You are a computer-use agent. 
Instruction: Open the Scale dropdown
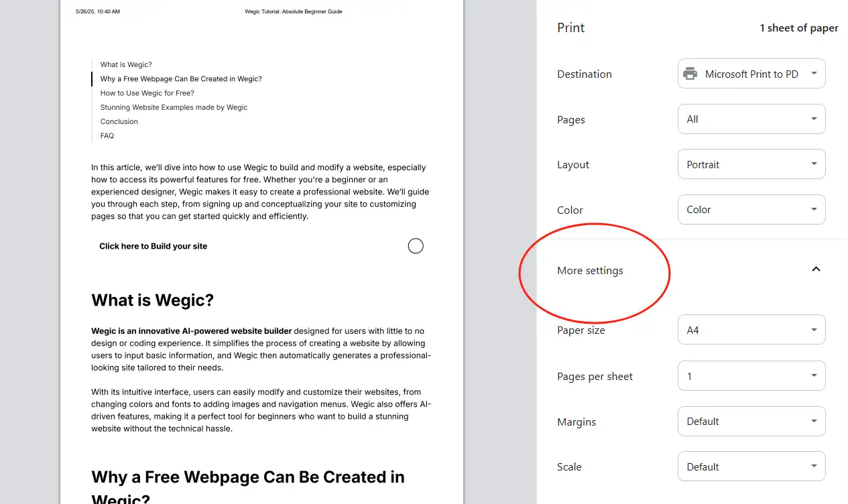751,466
